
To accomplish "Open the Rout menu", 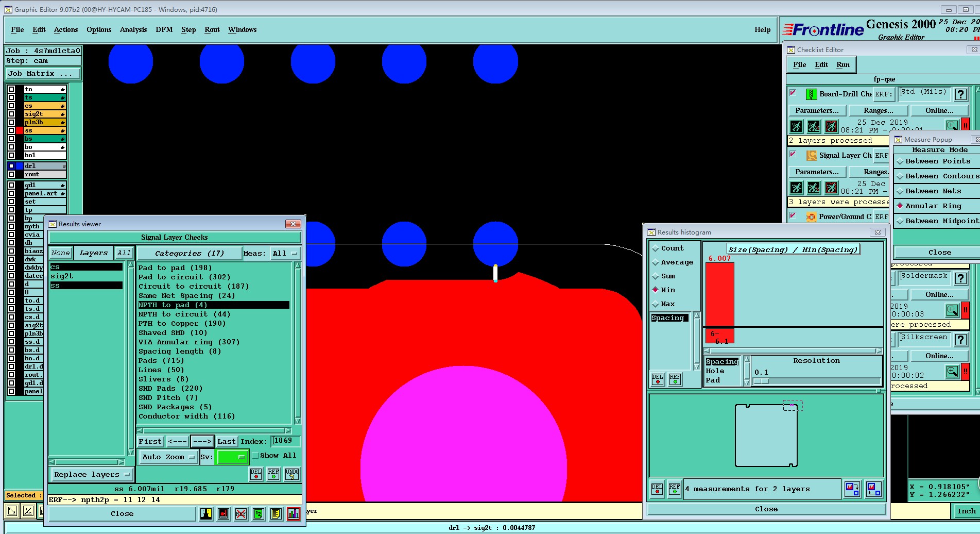I will [212, 30].
